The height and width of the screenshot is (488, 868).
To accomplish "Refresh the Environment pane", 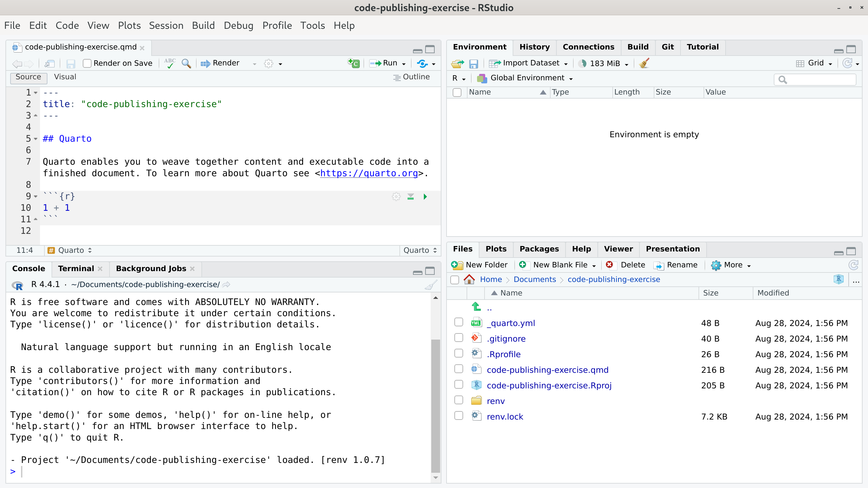I will click(847, 63).
